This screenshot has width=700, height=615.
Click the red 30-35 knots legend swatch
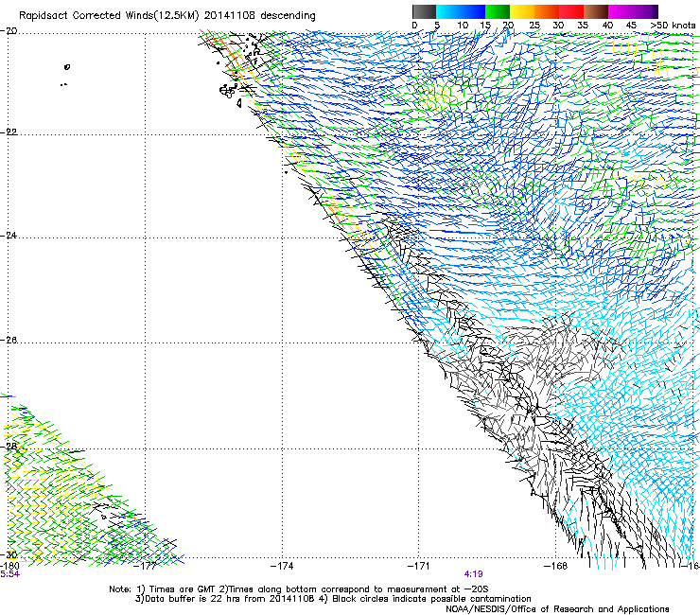click(x=571, y=11)
